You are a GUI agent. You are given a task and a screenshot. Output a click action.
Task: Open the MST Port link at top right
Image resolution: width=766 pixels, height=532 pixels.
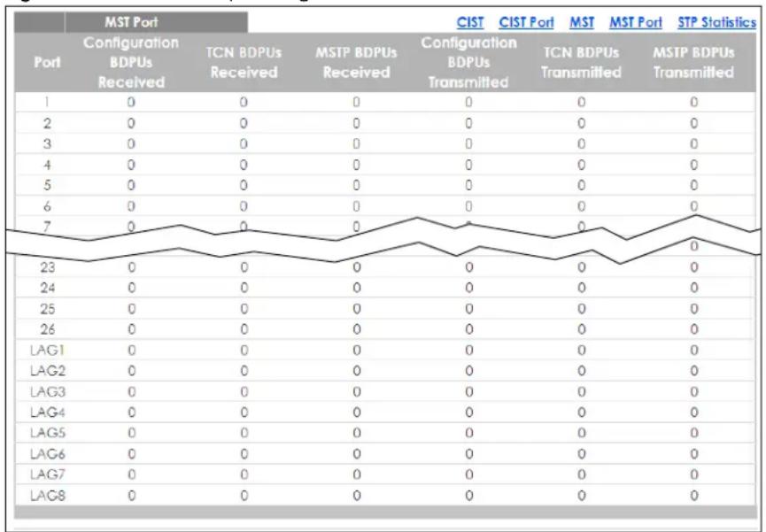coord(635,22)
